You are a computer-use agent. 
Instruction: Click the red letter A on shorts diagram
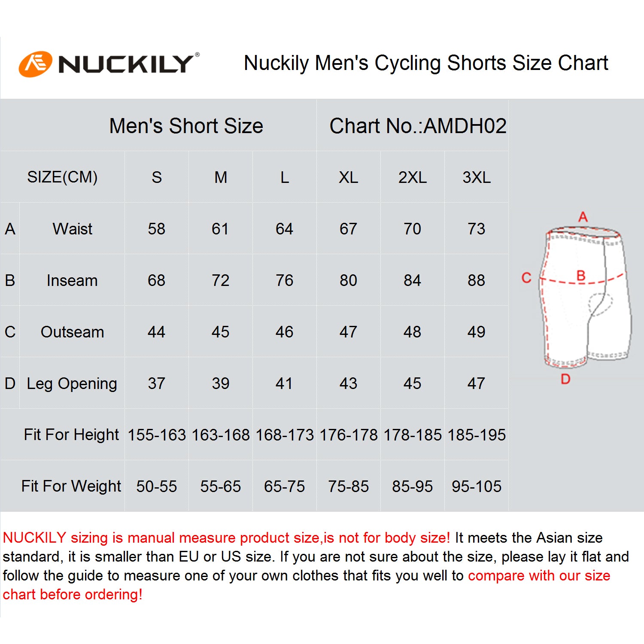pos(583,216)
